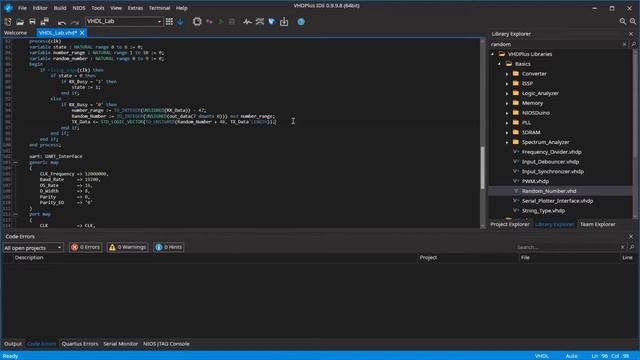
Task: Open the VHDL_Lab project dropdown
Action: click(x=124, y=21)
